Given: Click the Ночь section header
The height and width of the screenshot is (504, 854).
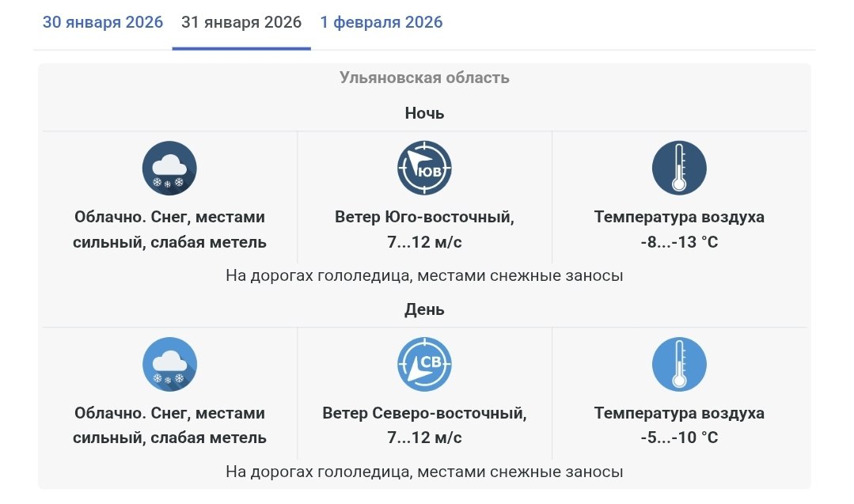Looking at the screenshot, I should [424, 113].
